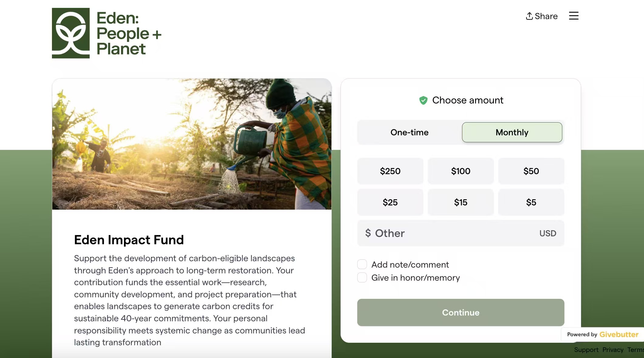Open the Privacy footer link

[613, 350]
